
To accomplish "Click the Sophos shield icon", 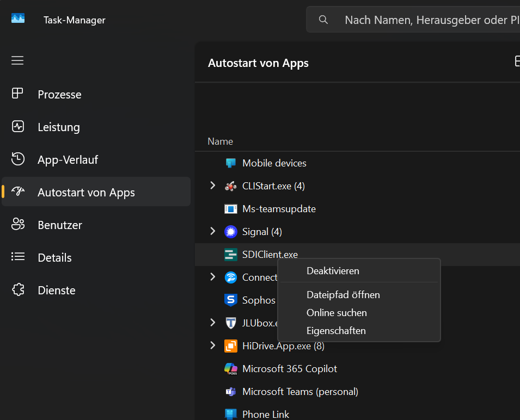I will [231, 300].
